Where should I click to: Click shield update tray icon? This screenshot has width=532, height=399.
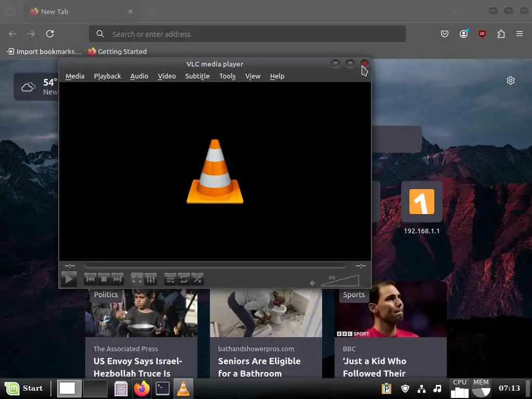pos(405,388)
